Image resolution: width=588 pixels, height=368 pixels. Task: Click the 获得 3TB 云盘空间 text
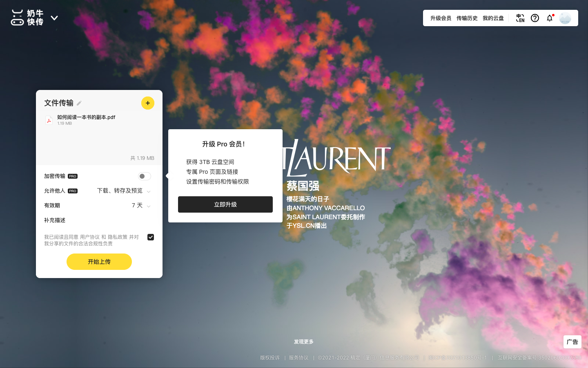[x=210, y=162]
